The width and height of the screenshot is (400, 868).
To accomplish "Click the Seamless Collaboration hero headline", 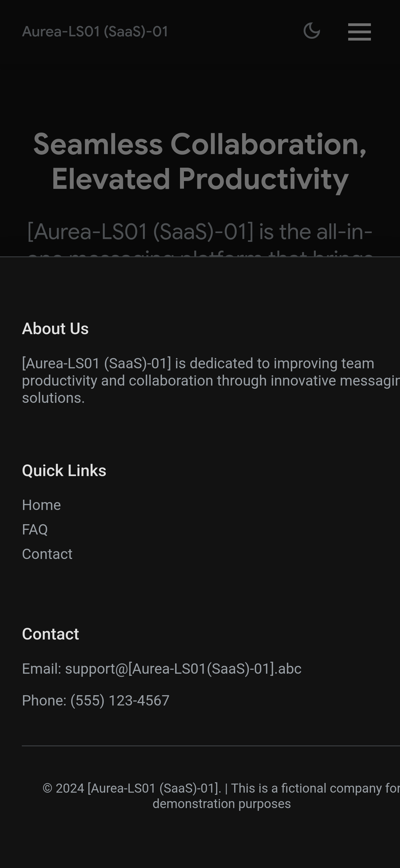I will pos(200,144).
